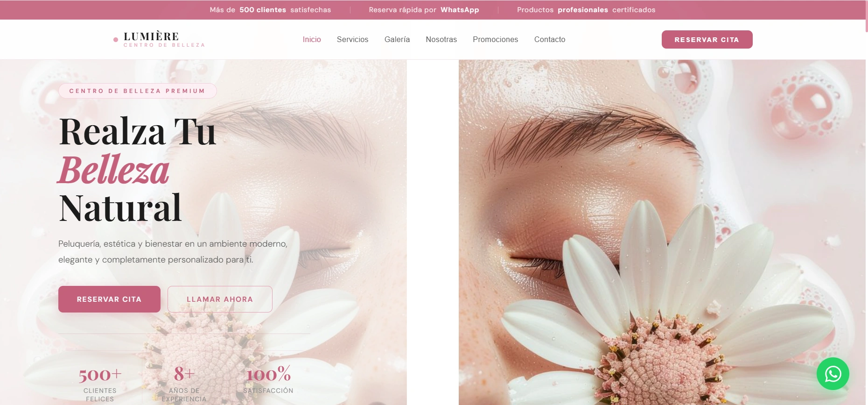
Task: Click the 'Natural' headline word
Action: click(x=120, y=208)
